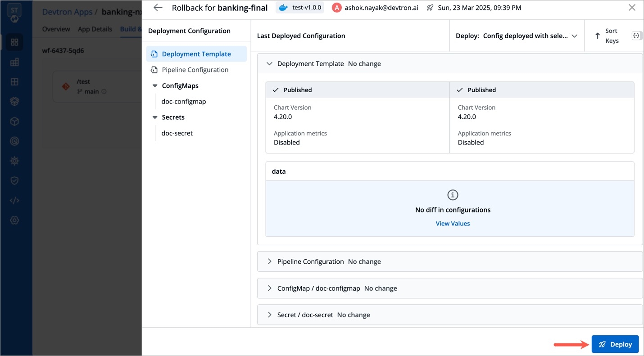Click the wf-6437-5qd6 workflow name

(x=63, y=50)
